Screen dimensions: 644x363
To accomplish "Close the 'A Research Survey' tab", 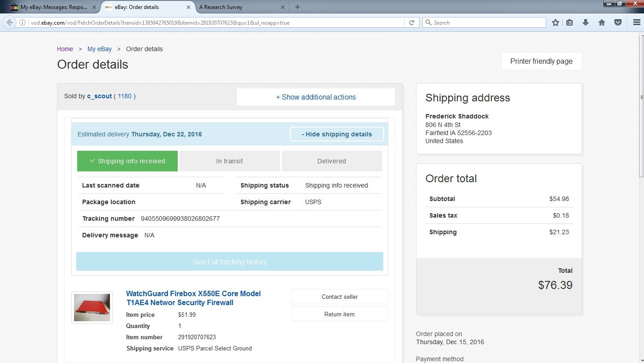I will (283, 7).
